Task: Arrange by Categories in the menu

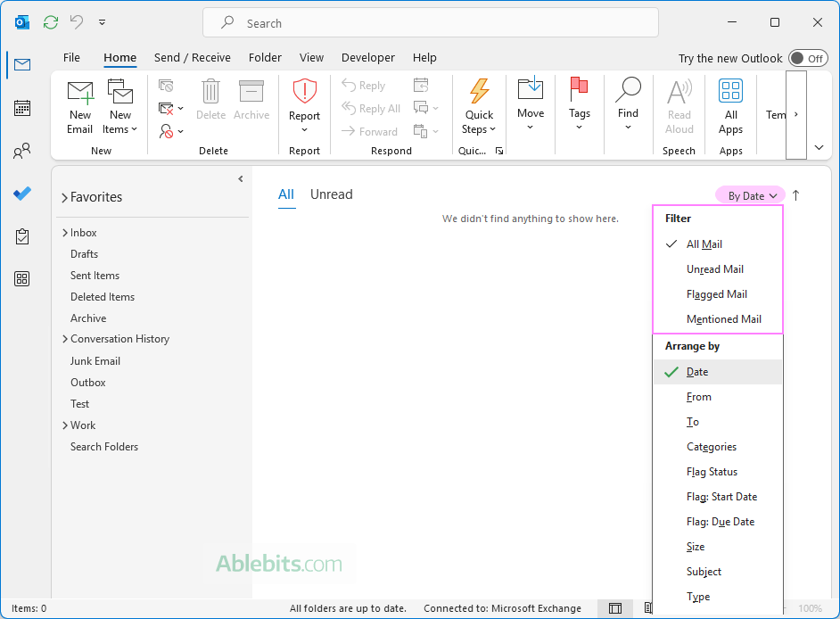Action: pyautogui.click(x=711, y=447)
